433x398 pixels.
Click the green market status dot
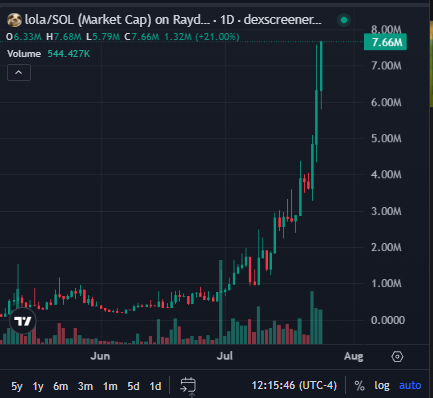[x=344, y=20]
